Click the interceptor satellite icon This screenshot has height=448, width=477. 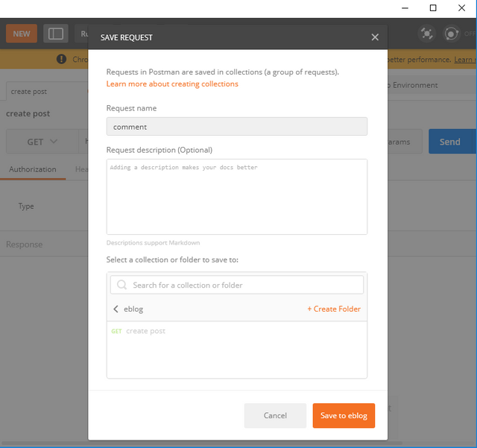click(426, 34)
